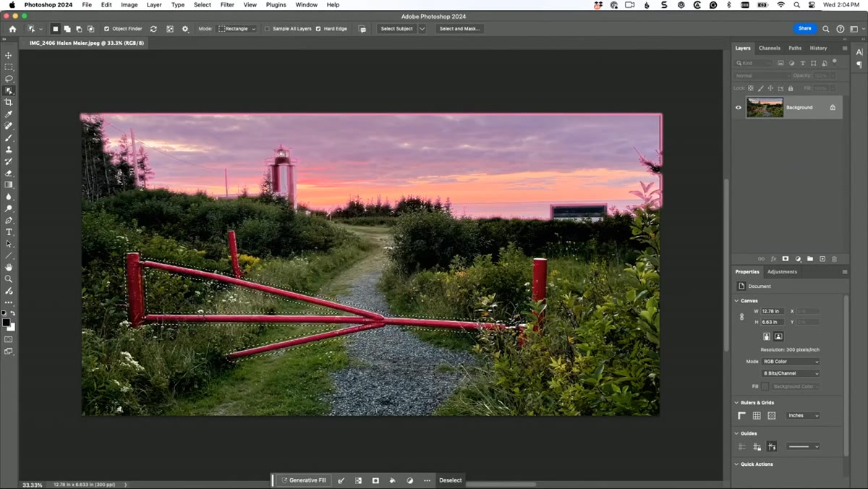Viewport: 868px width, 489px height.
Task: Open 8 Bits/Channel dropdown
Action: click(x=791, y=373)
